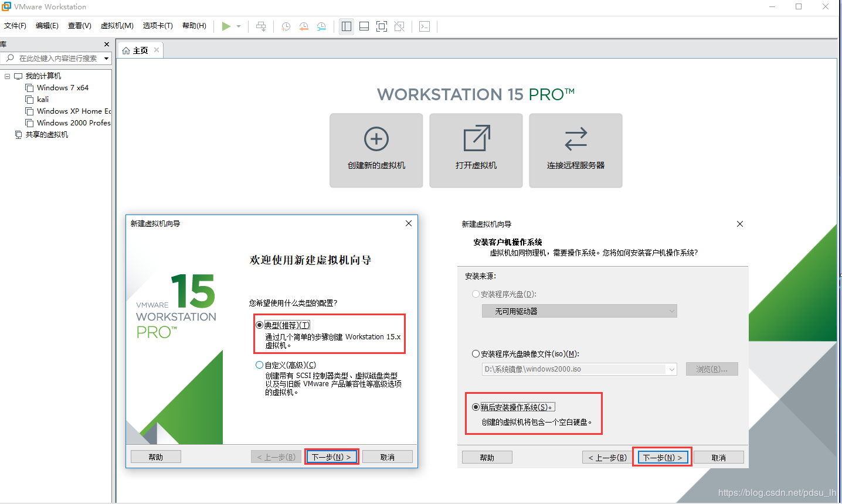The image size is (842, 504).
Task: Click 下一步 in the guest OS install dialog
Action: click(663, 458)
